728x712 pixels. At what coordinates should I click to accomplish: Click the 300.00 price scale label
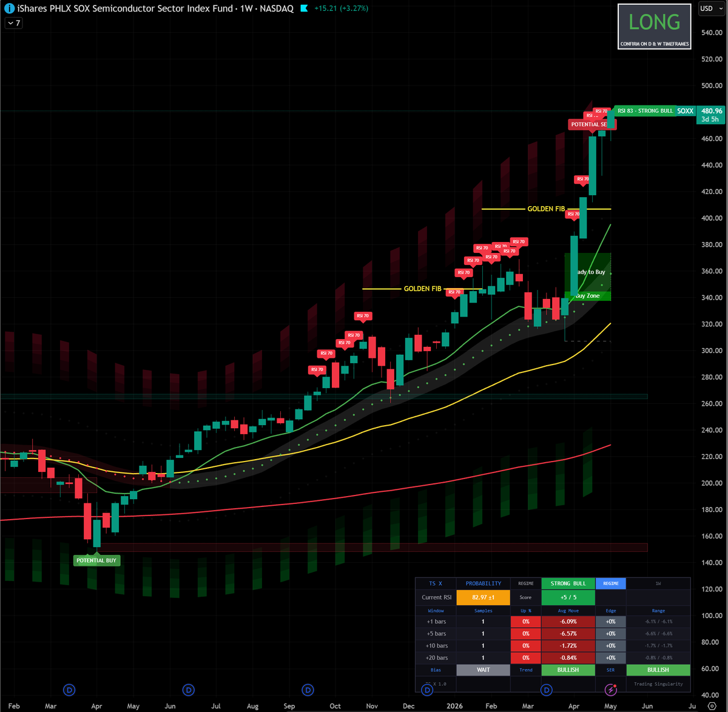[712, 351]
